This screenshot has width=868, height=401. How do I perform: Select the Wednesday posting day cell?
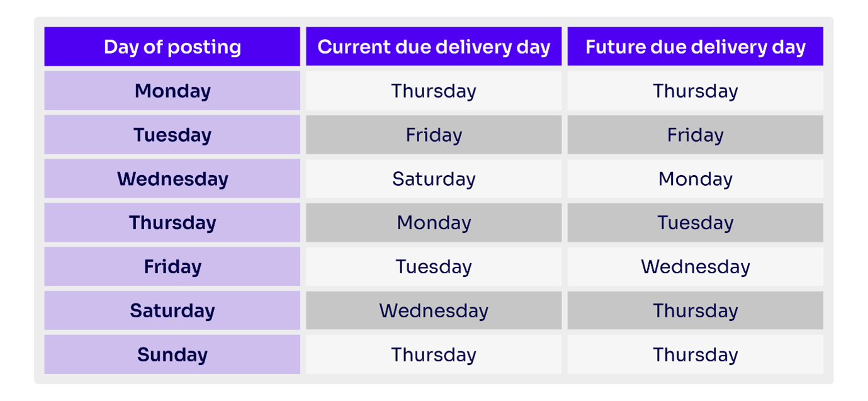click(172, 179)
